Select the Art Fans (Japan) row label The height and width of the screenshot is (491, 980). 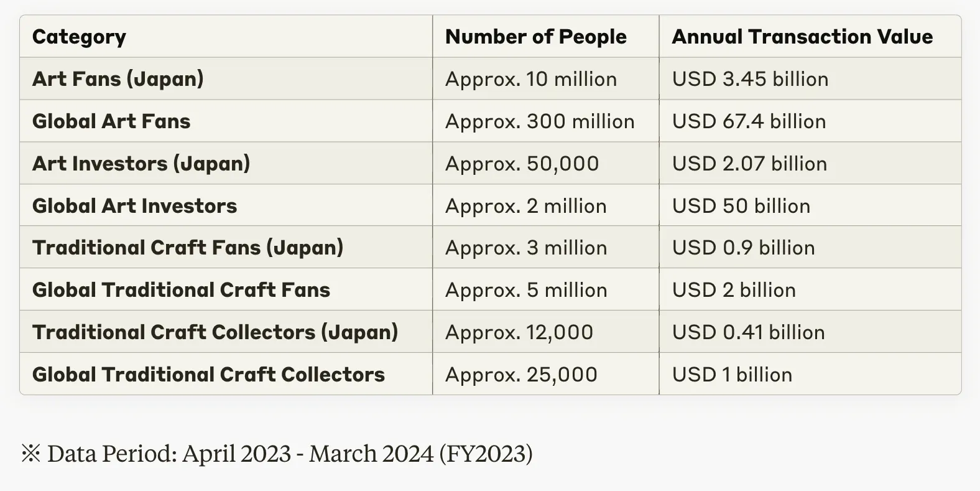click(x=118, y=79)
